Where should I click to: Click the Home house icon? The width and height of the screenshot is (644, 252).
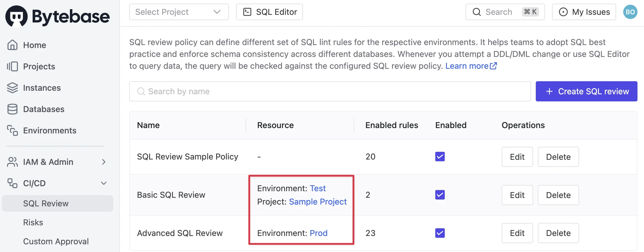tap(12, 45)
